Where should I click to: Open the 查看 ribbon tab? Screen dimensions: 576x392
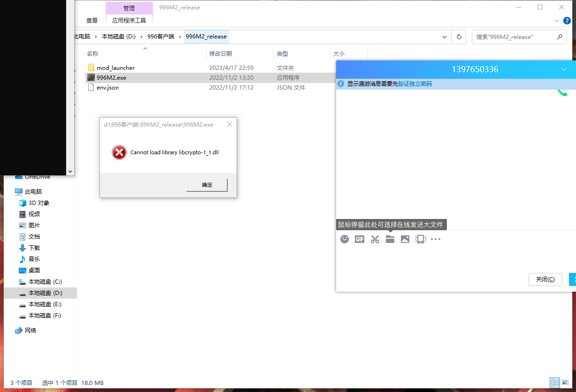pos(92,21)
